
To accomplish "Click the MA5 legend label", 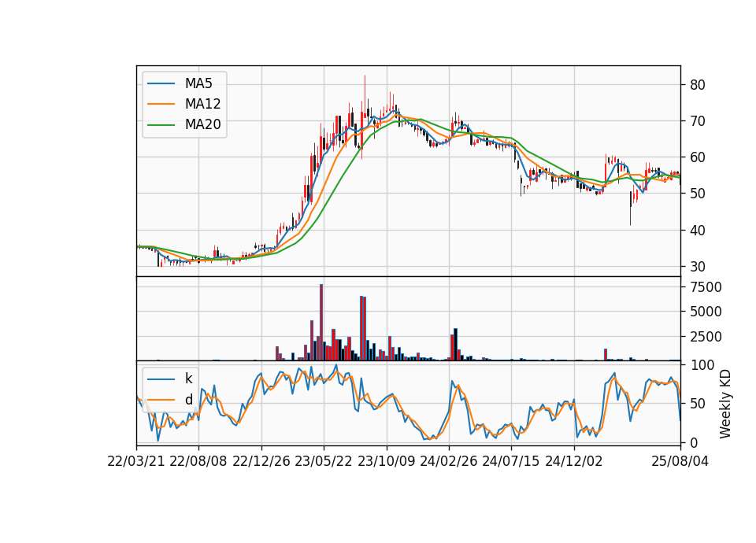I will 198,83.
